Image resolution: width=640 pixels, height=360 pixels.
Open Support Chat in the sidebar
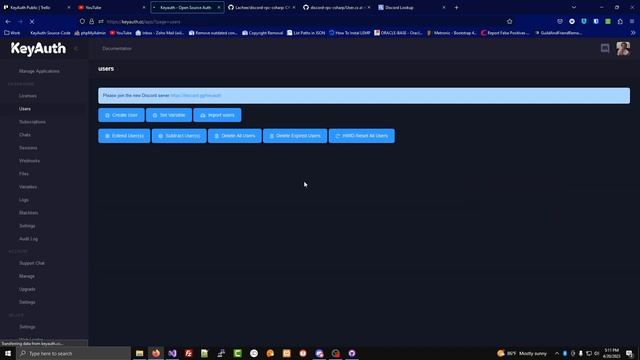[x=32, y=263]
